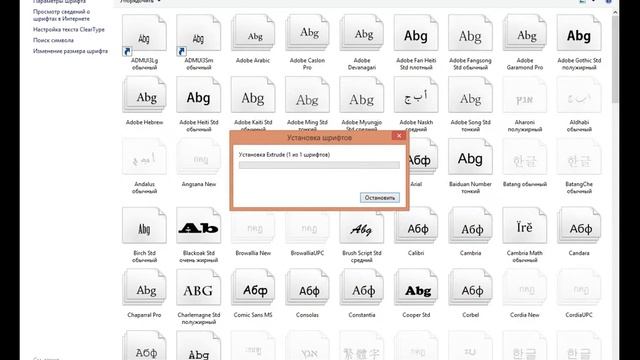This screenshot has height=360, width=640.
Task: Select Brush Script Std font icon
Action: pos(362,226)
